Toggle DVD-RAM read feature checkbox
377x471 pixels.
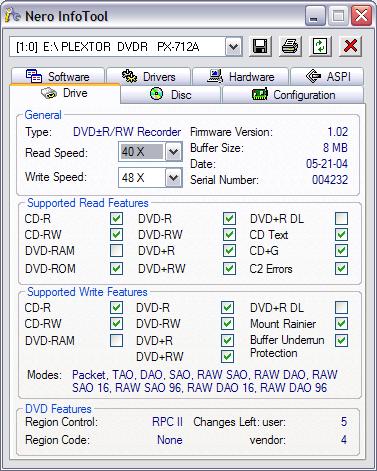pos(116,251)
